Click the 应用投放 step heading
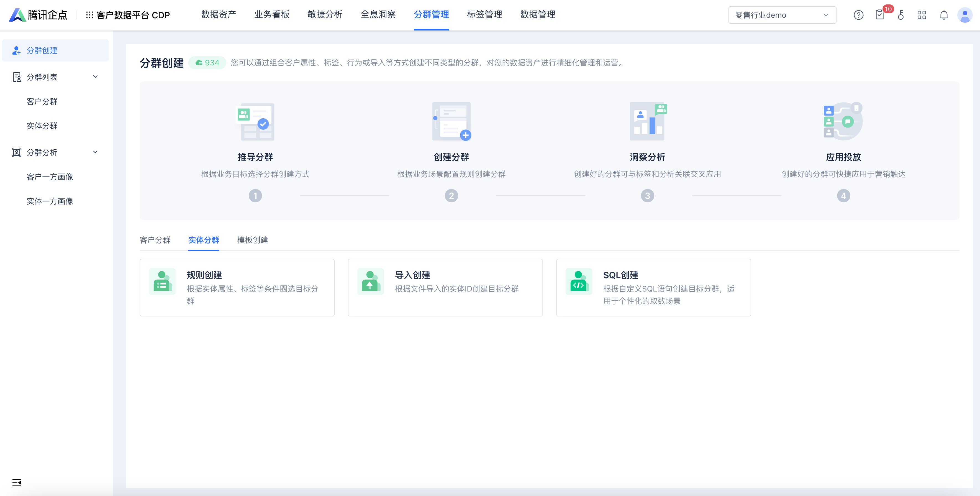The image size is (980, 496). point(843,157)
